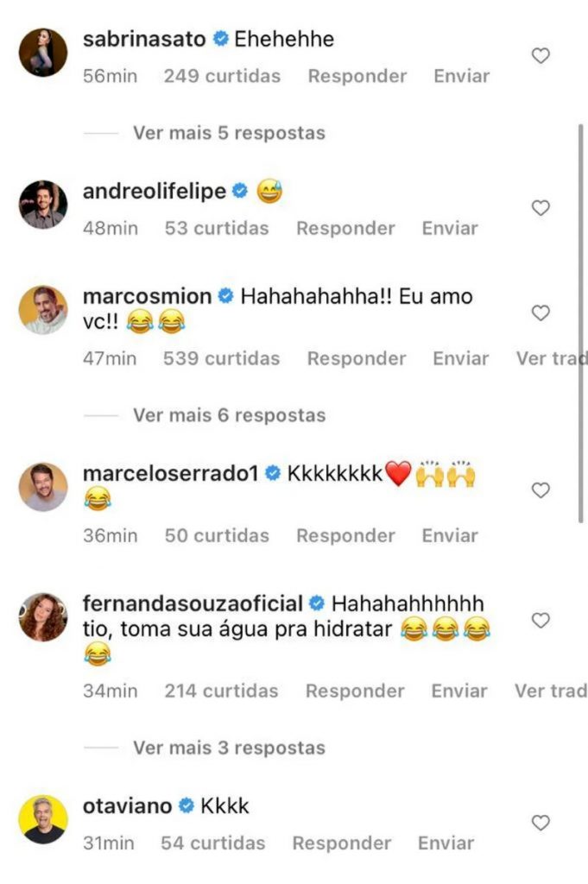The height and width of the screenshot is (884, 588).
Task: Tap the heart beside andreolifelipe's comment
Action: coord(541,207)
